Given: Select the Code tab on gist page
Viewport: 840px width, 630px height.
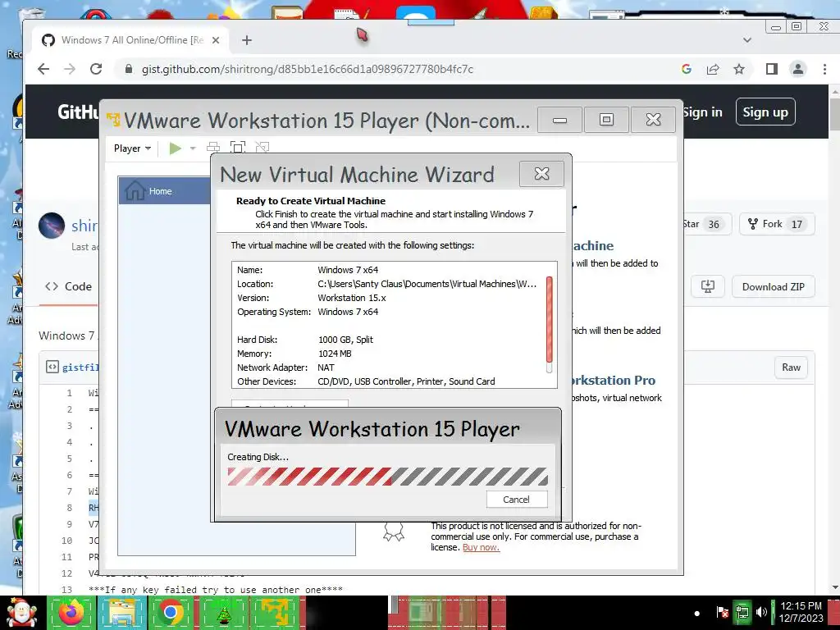Looking at the screenshot, I should 69,286.
